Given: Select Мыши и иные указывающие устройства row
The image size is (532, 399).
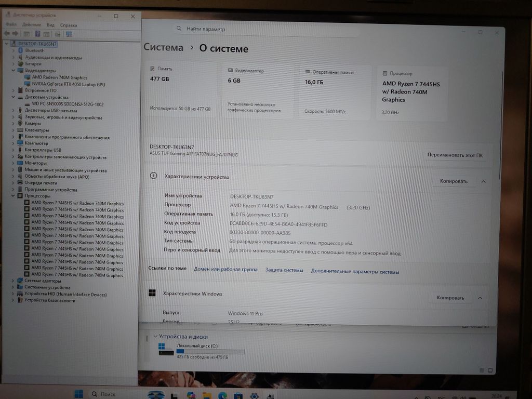Looking at the screenshot, I should coord(65,170).
